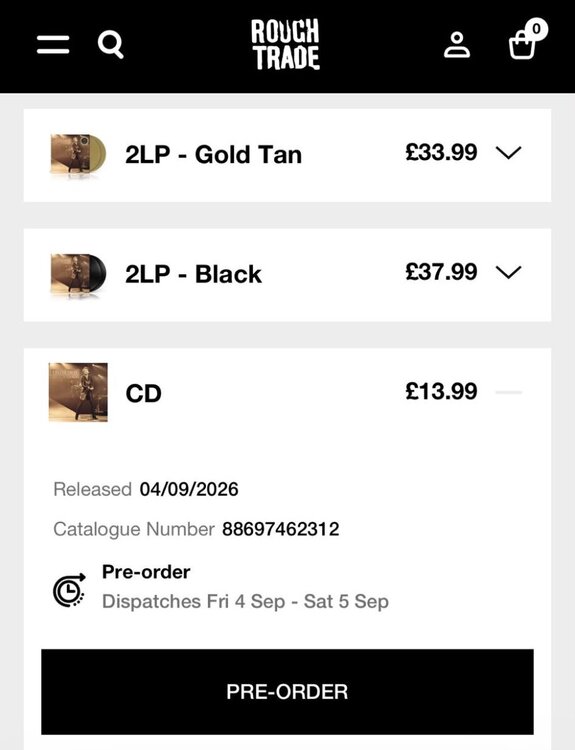Viewport: 575px width, 750px height.
Task: Expand the 2LP Black chevron
Action: click(x=509, y=273)
